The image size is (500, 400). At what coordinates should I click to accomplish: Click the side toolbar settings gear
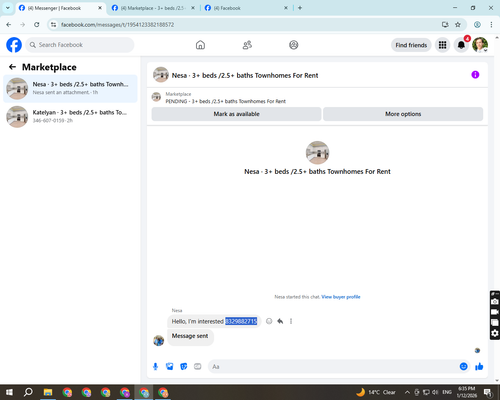[495, 333]
